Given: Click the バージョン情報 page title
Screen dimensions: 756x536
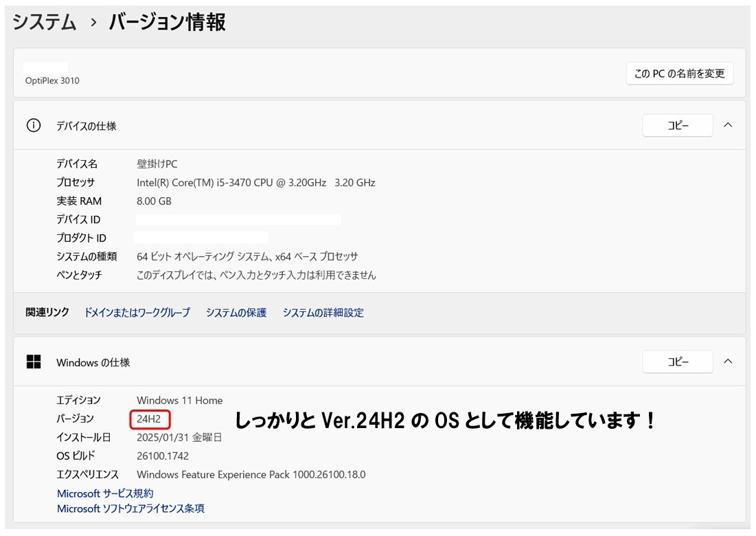Looking at the screenshot, I should coord(168,22).
